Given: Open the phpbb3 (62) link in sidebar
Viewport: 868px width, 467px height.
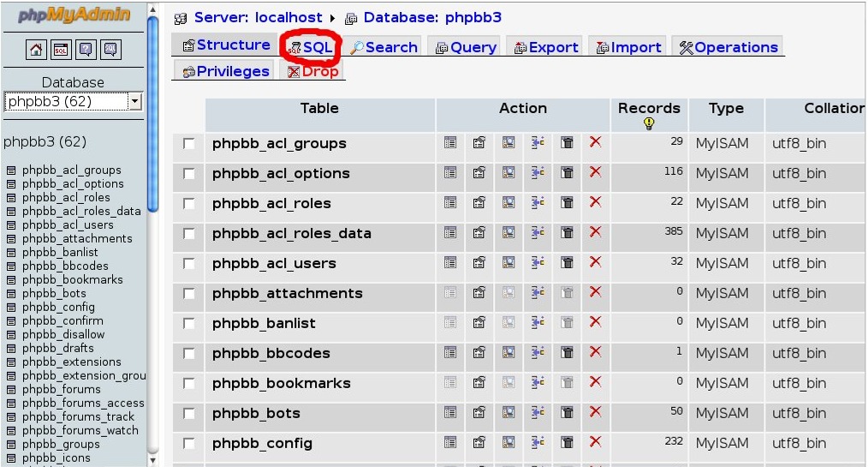Looking at the screenshot, I should tap(45, 142).
